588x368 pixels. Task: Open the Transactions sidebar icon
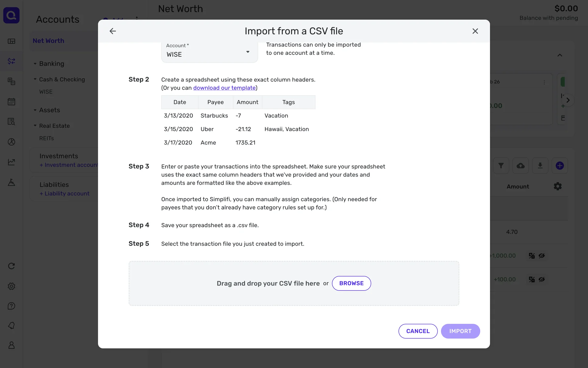click(11, 61)
